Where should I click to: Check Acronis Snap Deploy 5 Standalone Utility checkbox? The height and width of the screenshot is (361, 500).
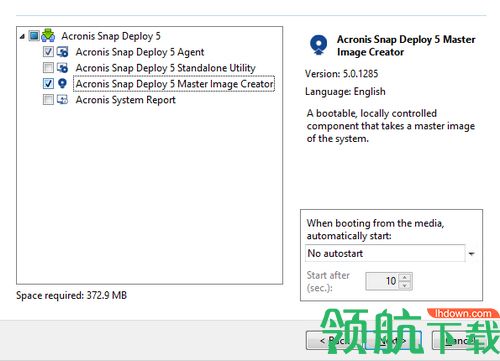(48, 68)
